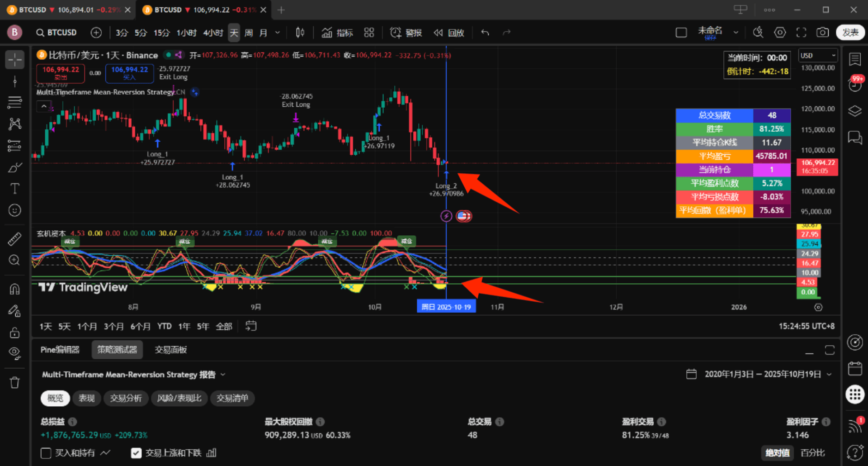Click the Publish (发表) button
This screenshot has width=868, height=466.
click(850, 33)
